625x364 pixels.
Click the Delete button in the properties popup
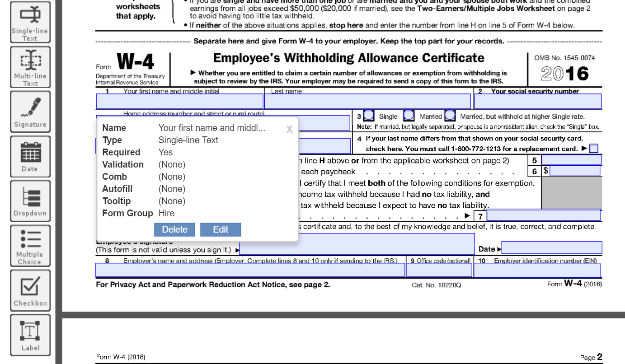[x=174, y=229]
